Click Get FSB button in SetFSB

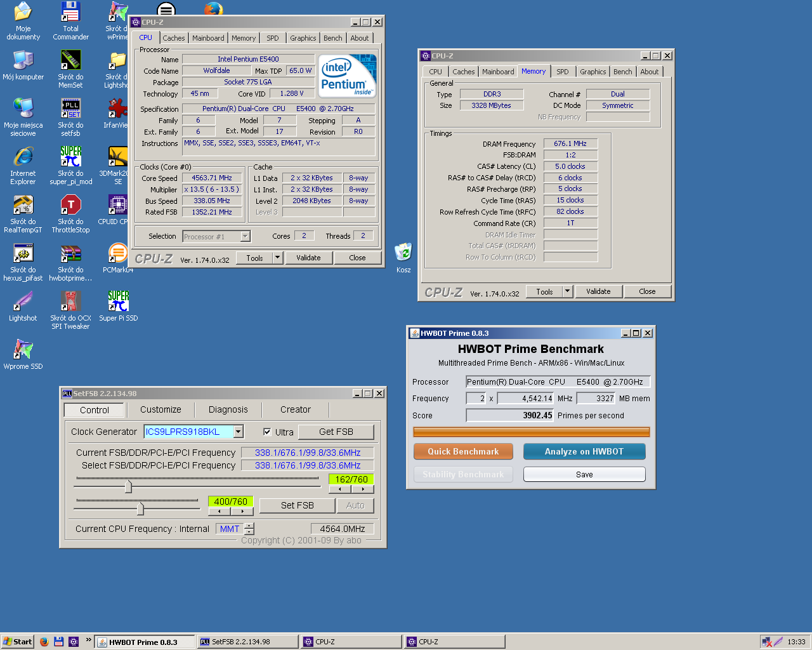[x=336, y=432]
